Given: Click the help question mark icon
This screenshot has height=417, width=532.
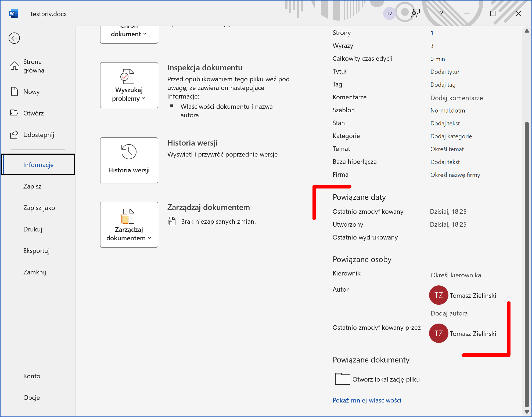Looking at the screenshot, I should [x=441, y=13].
